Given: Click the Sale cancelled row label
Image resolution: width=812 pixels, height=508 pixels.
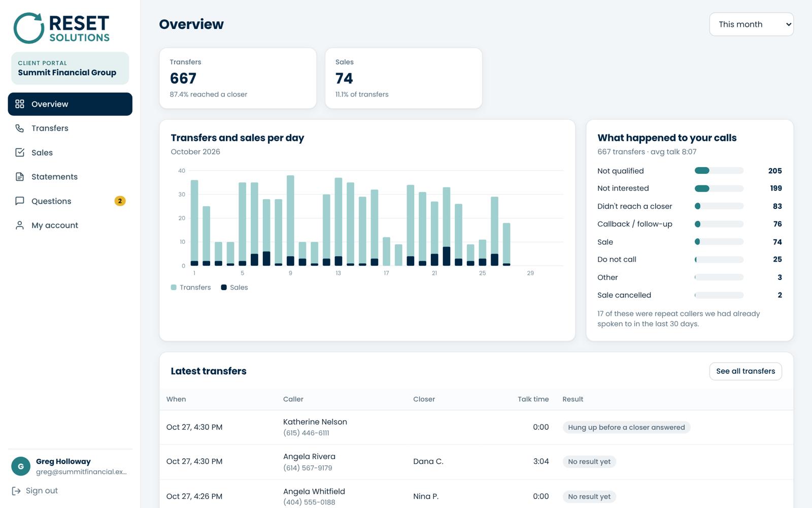Looking at the screenshot, I should (624, 295).
